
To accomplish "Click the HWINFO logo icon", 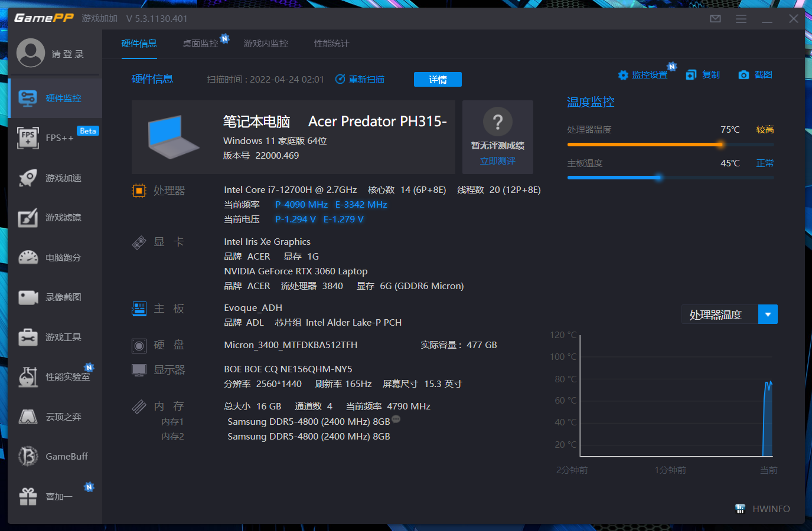I will point(740,509).
